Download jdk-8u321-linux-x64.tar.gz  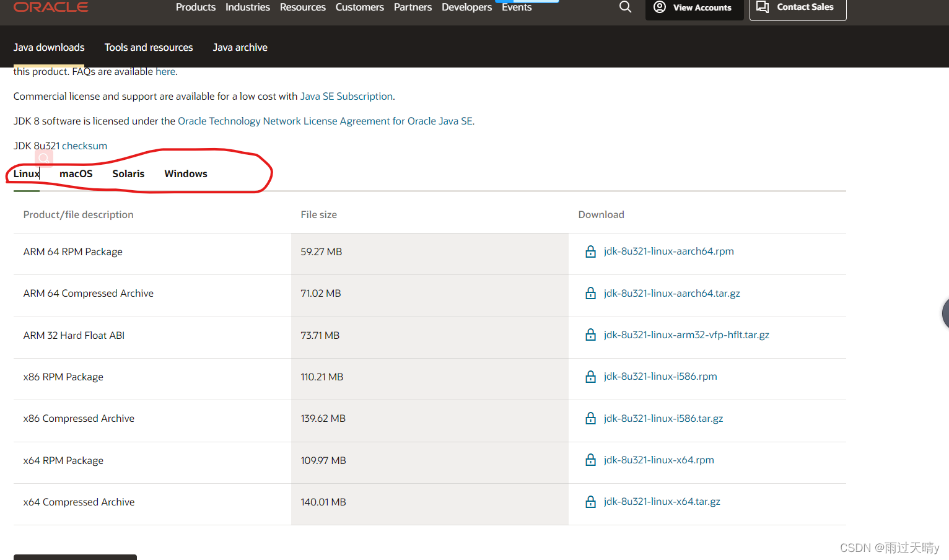pyautogui.click(x=662, y=501)
